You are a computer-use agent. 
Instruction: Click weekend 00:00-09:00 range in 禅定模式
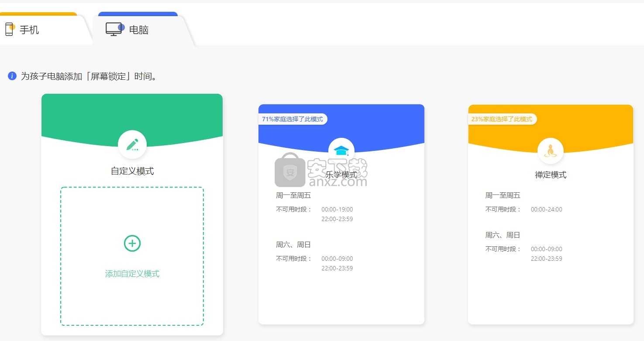tap(547, 249)
